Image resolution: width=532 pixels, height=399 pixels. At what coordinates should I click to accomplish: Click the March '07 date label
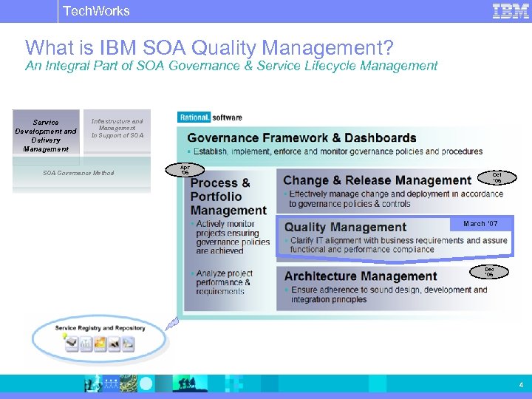pos(480,224)
